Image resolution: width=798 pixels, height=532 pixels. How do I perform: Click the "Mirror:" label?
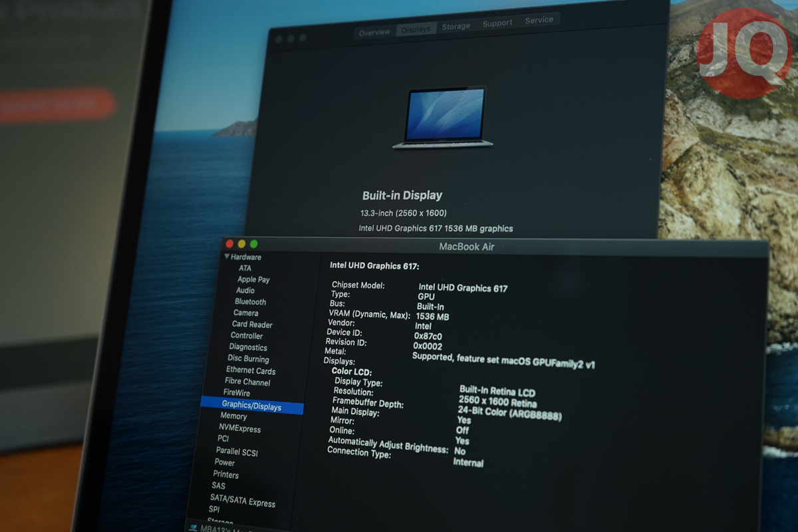point(342,421)
